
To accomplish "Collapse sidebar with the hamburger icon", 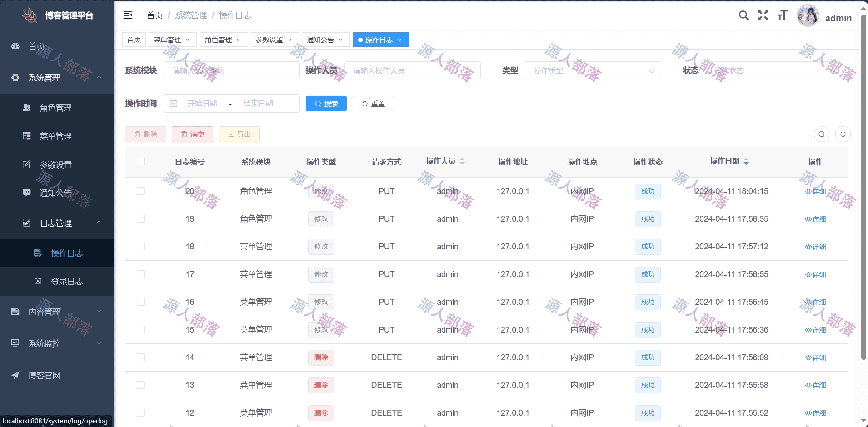I will [x=128, y=15].
